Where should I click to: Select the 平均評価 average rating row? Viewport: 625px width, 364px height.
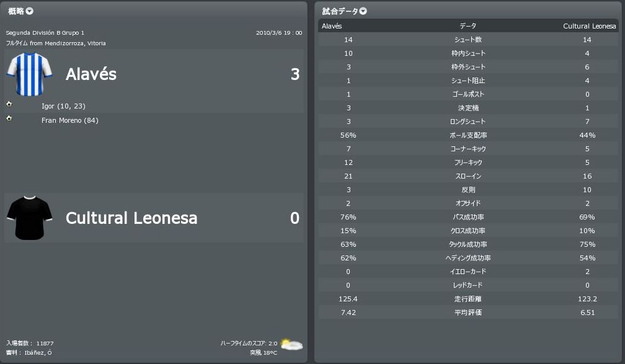point(468,313)
